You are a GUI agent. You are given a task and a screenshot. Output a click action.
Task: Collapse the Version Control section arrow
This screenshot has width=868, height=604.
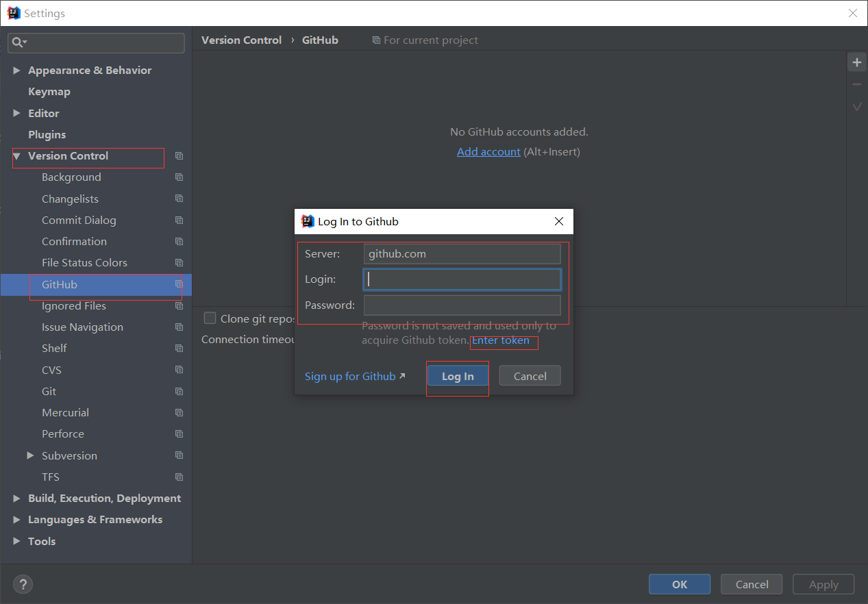[16, 156]
